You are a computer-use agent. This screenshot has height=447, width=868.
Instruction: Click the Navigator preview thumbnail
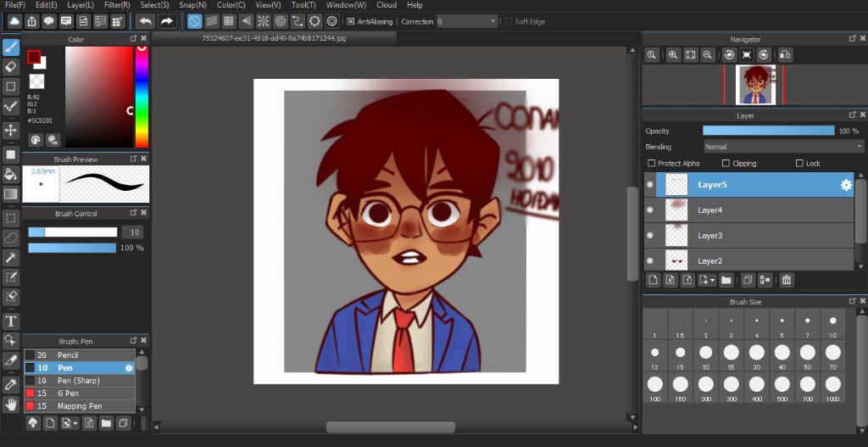pyautogui.click(x=755, y=85)
